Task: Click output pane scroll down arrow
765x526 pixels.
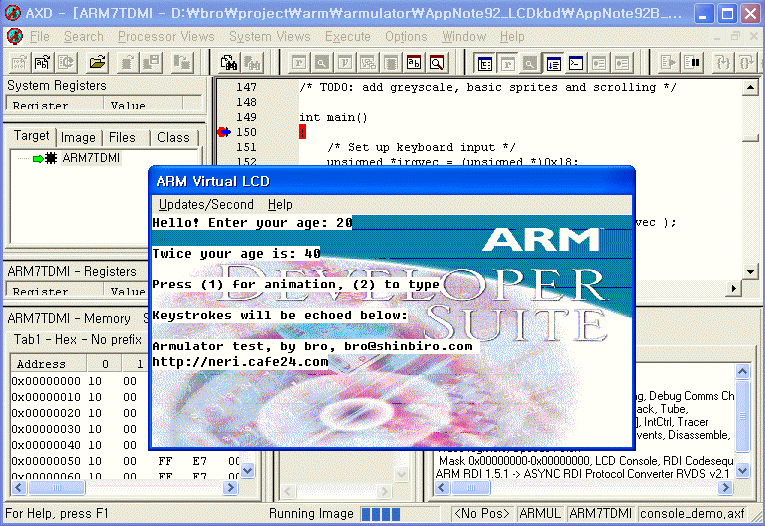Action: 743,470
